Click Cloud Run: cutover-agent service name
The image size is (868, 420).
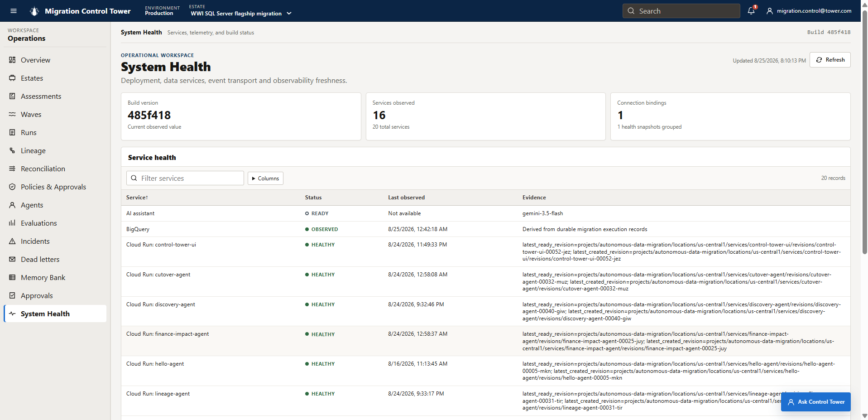click(158, 275)
